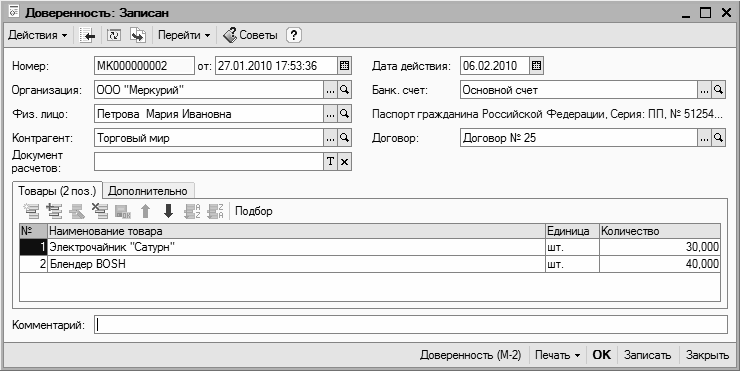Click the Наименование товара column header
Viewport: 740px width, 371px height.
[x=296, y=231]
